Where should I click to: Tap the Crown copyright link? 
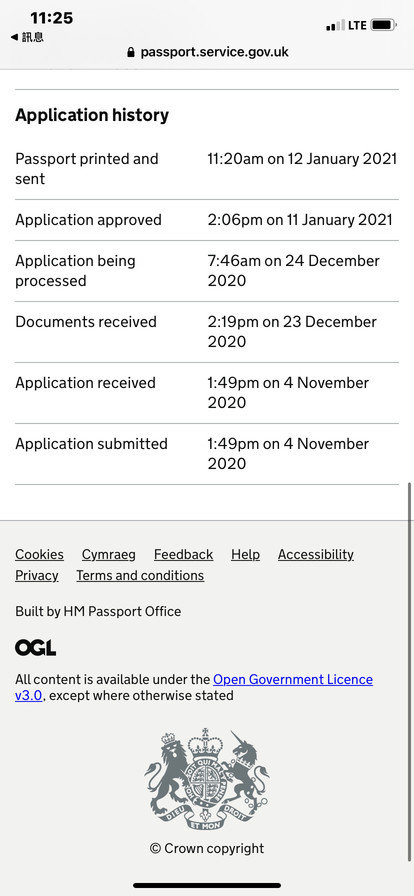[x=207, y=849]
